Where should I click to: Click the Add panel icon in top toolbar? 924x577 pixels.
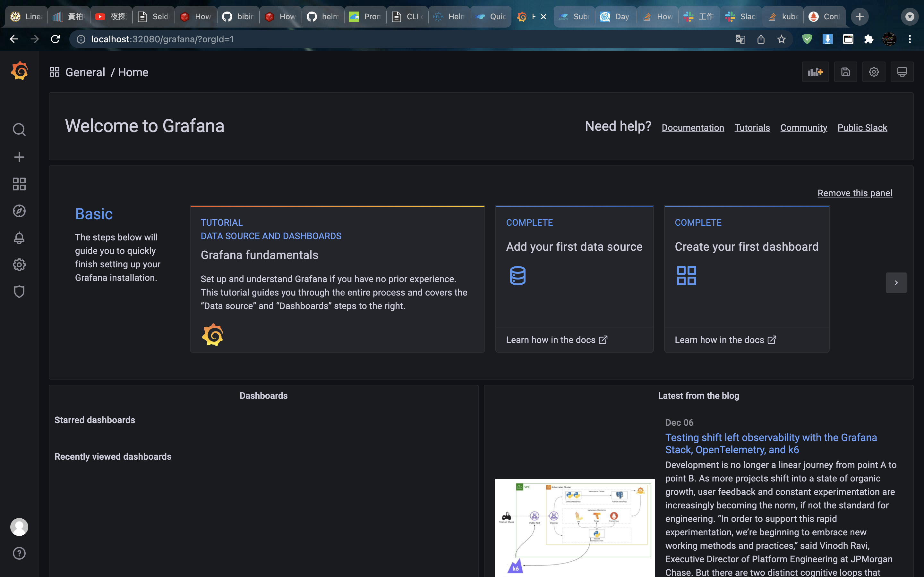(x=815, y=72)
